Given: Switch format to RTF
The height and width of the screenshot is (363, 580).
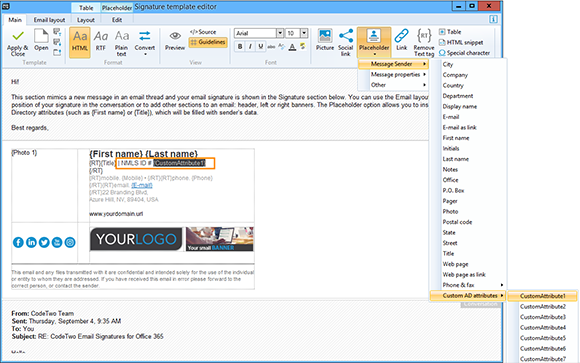Looking at the screenshot, I should pyautogui.click(x=101, y=41).
